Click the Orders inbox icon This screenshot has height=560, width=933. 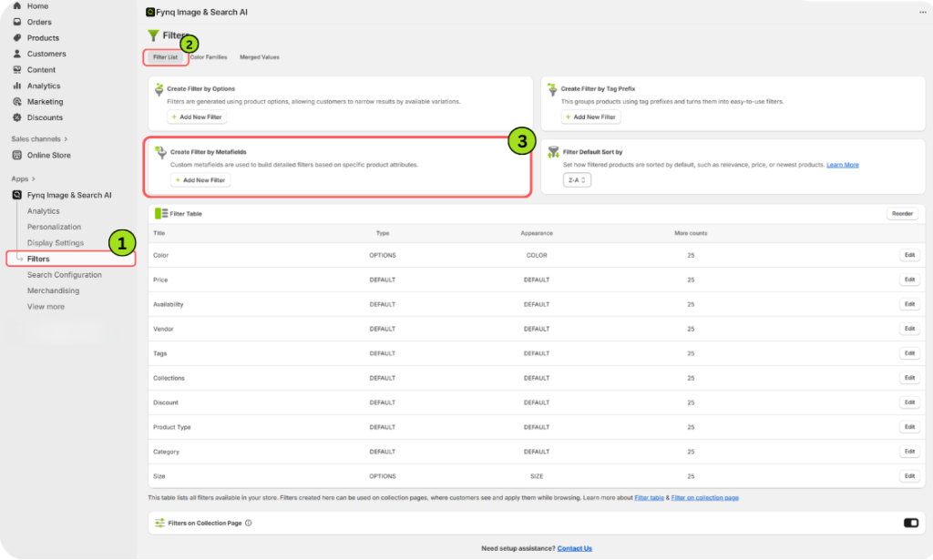point(16,22)
